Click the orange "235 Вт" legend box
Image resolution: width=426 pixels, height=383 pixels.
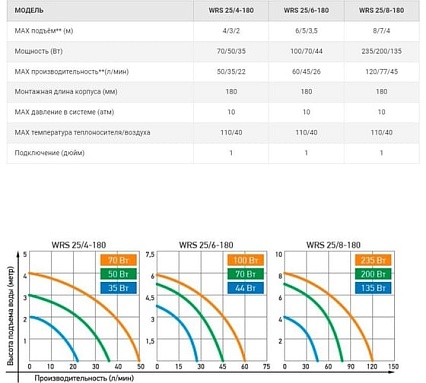(373, 260)
